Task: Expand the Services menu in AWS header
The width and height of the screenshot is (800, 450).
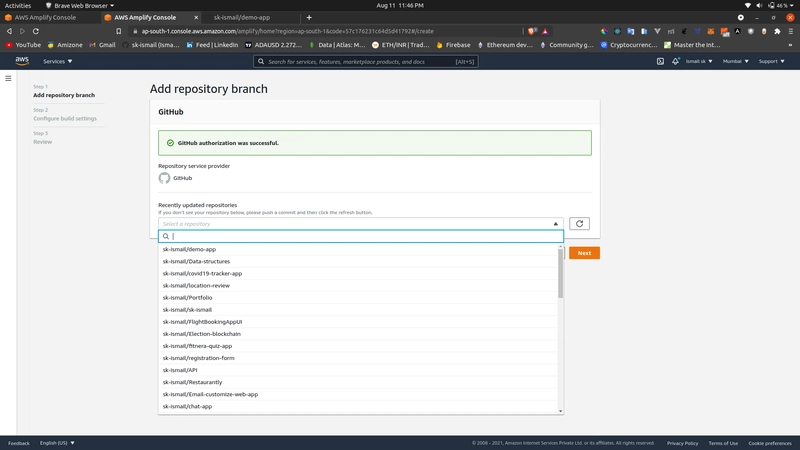Action: point(57,61)
